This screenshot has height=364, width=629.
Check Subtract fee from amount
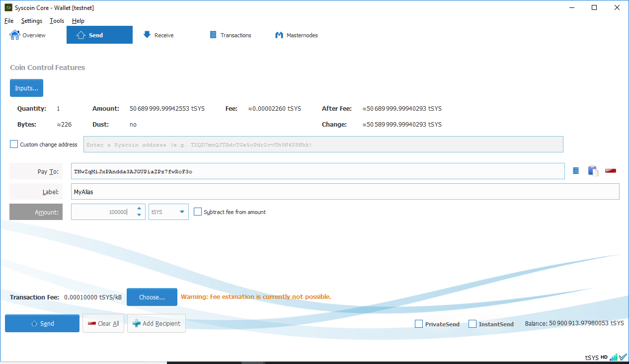coord(198,212)
